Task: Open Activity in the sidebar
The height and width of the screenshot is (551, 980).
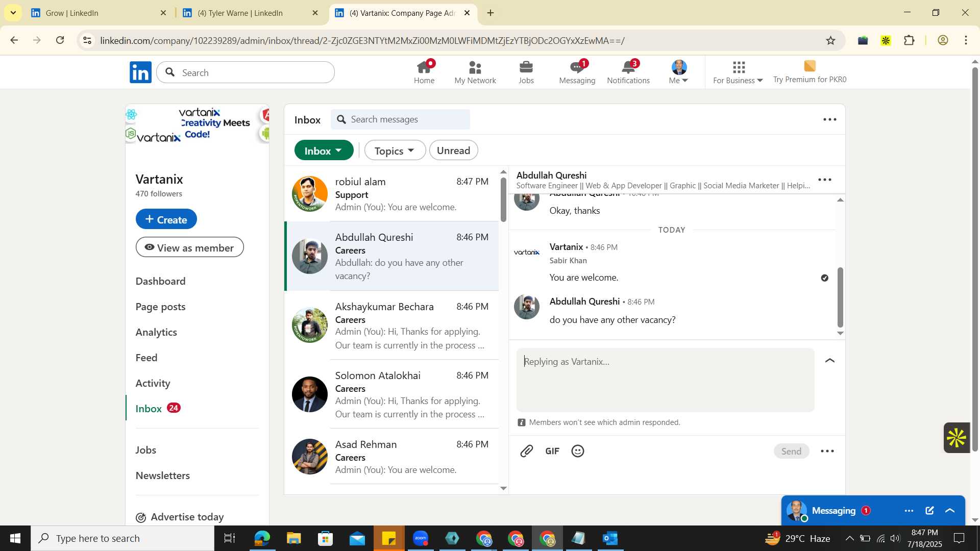Action: click(153, 383)
